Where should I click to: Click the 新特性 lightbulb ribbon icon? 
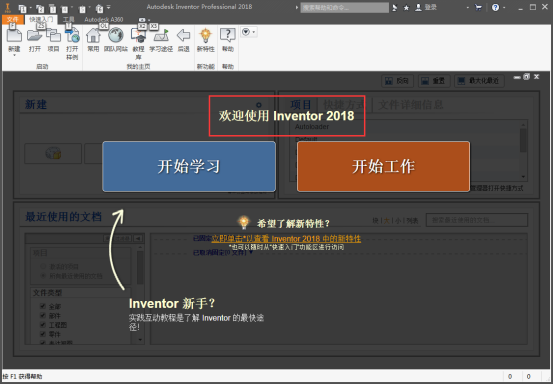tap(205, 36)
